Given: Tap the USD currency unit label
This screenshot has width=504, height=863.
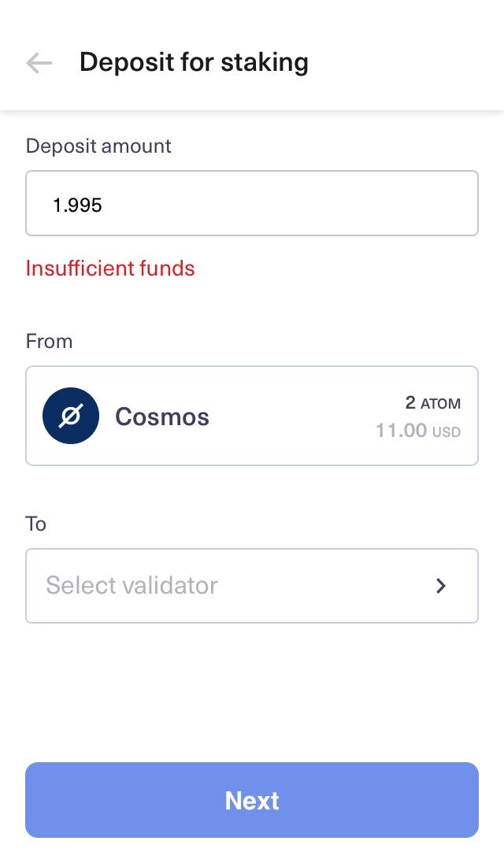Looking at the screenshot, I should (x=447, y=431).
